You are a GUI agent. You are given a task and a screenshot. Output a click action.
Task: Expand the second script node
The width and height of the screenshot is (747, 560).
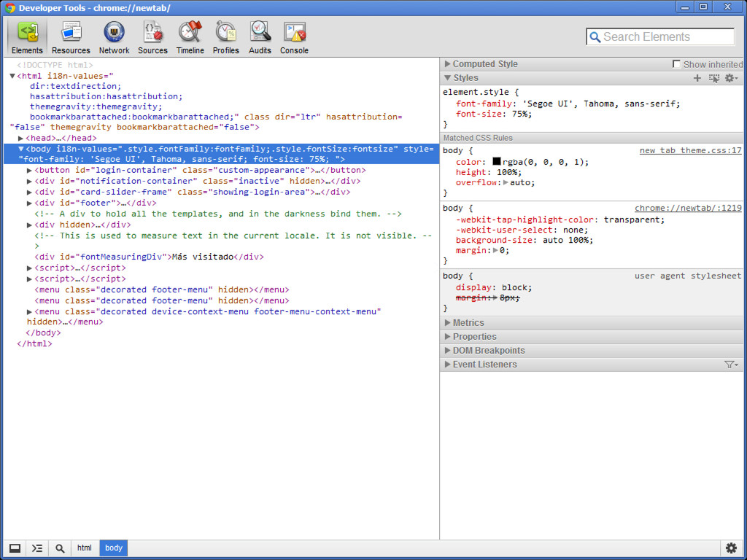coord(29,279)
